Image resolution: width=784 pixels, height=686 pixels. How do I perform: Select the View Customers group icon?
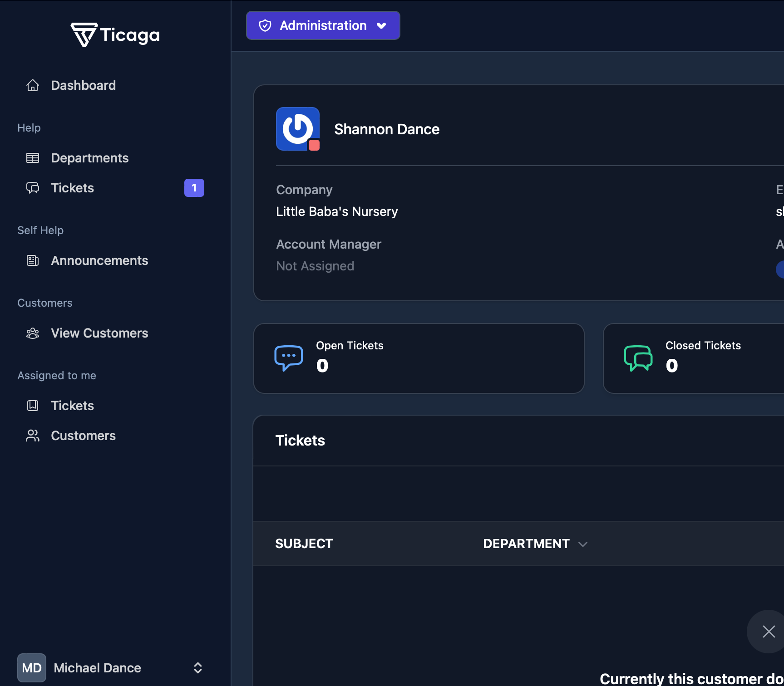pos(32,333)
